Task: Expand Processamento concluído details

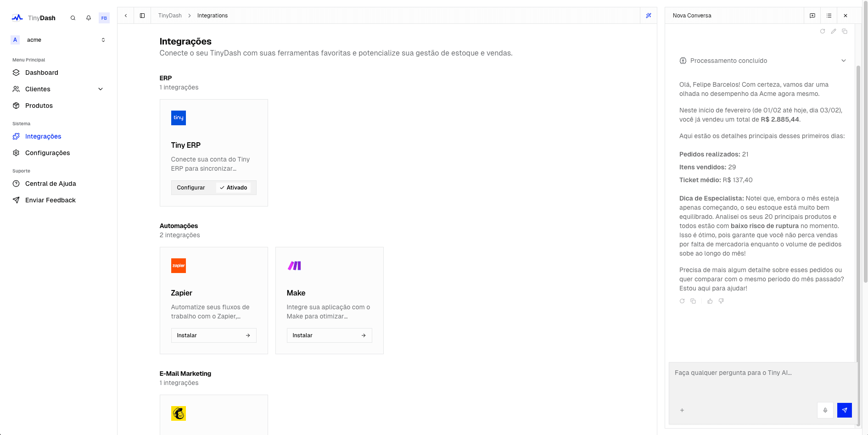Action: pyautogui.click(x=762, y=61)
